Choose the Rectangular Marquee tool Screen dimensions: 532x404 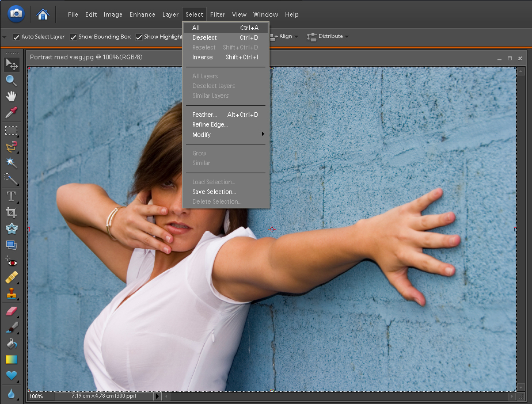pyautogui.click(x=11, y=130)
